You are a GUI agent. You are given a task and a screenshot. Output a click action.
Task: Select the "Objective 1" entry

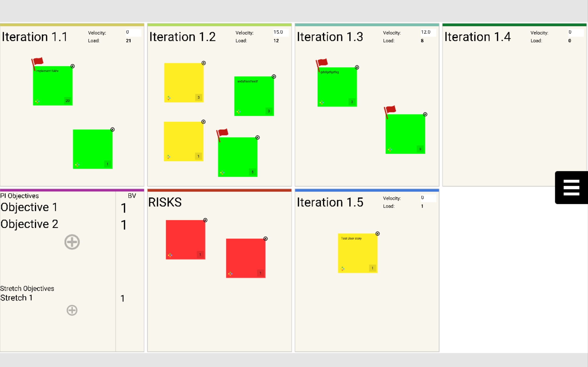tap(29, 207)
